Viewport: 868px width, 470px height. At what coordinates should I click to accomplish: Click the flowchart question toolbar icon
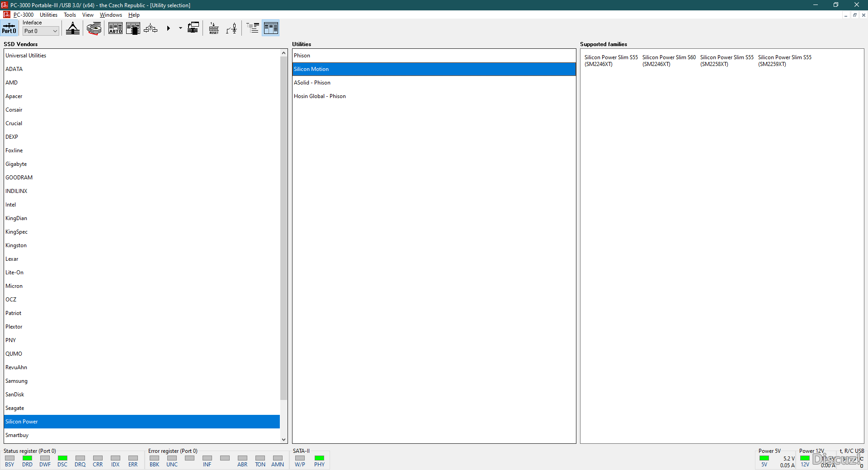click(151, 28)
